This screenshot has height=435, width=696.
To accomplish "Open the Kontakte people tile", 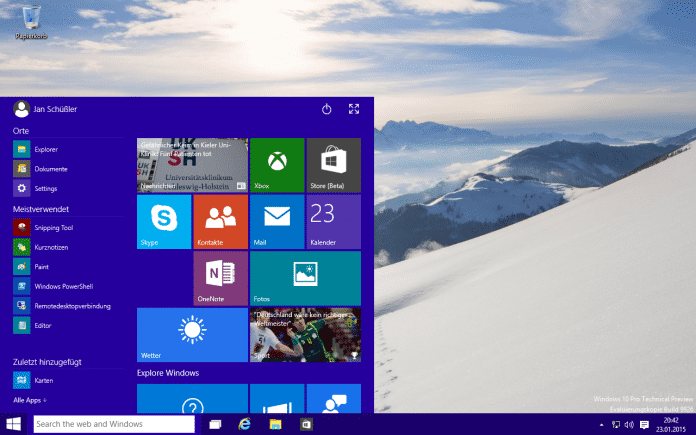I will click(219, 221).
